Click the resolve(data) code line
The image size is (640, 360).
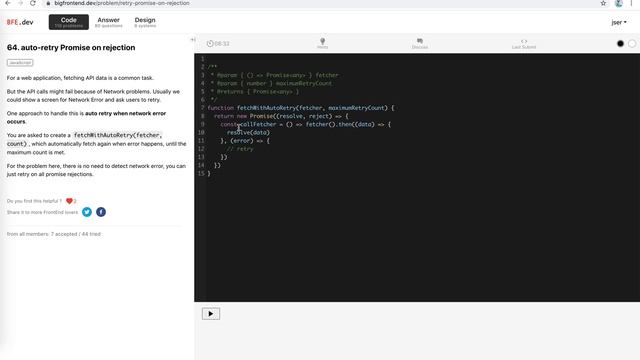coord(248,132)
